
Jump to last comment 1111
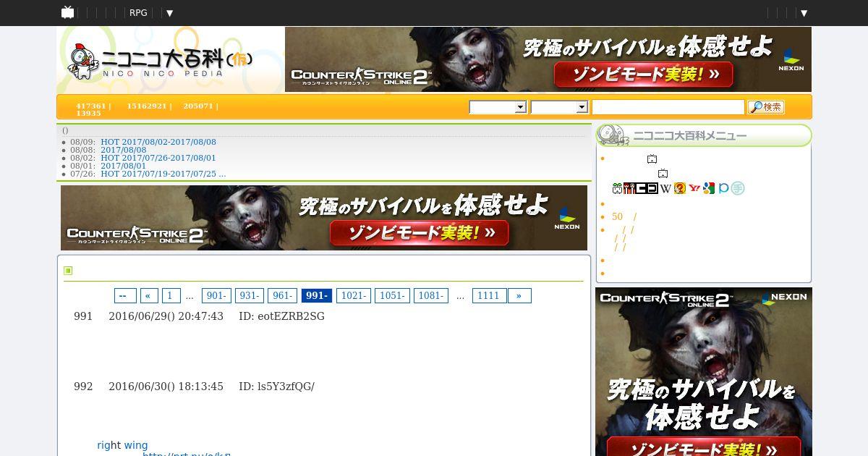click(x=489, y=295)
